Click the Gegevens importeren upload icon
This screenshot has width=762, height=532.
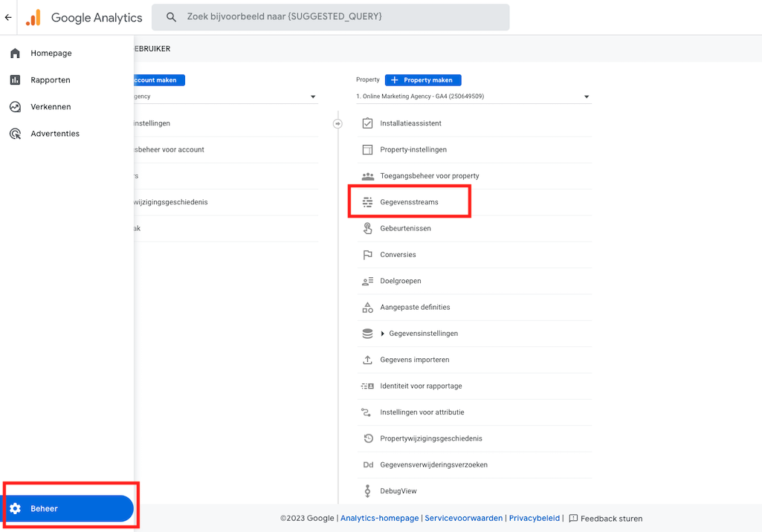[x=367, y=360]
